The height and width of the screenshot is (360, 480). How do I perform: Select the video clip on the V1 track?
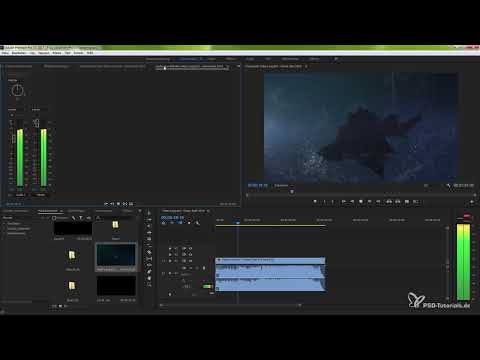pos(270,260)
